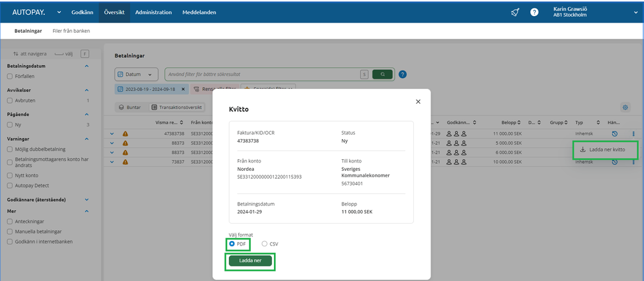This screenshot has width=644, height=281.
Task: Check the Ny filter under Pågående
Action: coord(10,124)
